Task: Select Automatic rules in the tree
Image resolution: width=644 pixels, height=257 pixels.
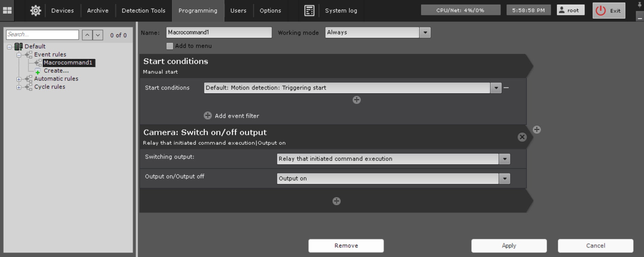Action: [x=56, y=79]
